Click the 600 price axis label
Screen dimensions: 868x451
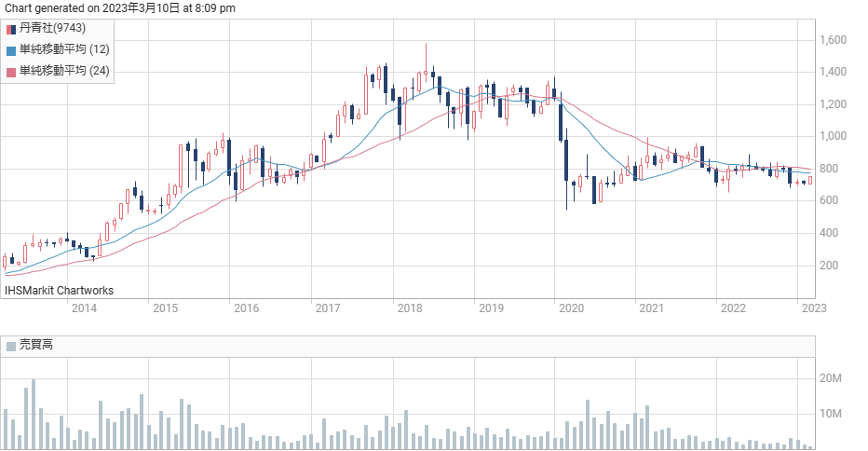click(x=829, y=200)
